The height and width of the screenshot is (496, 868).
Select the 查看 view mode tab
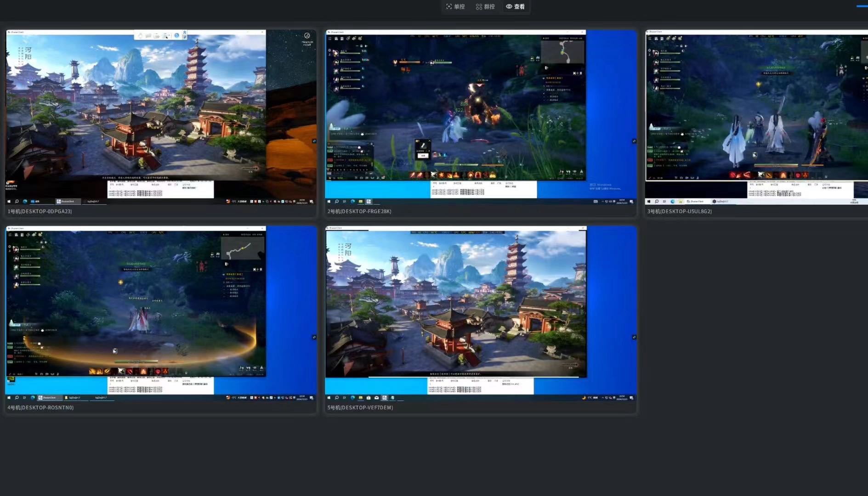[x=515, y=6]
